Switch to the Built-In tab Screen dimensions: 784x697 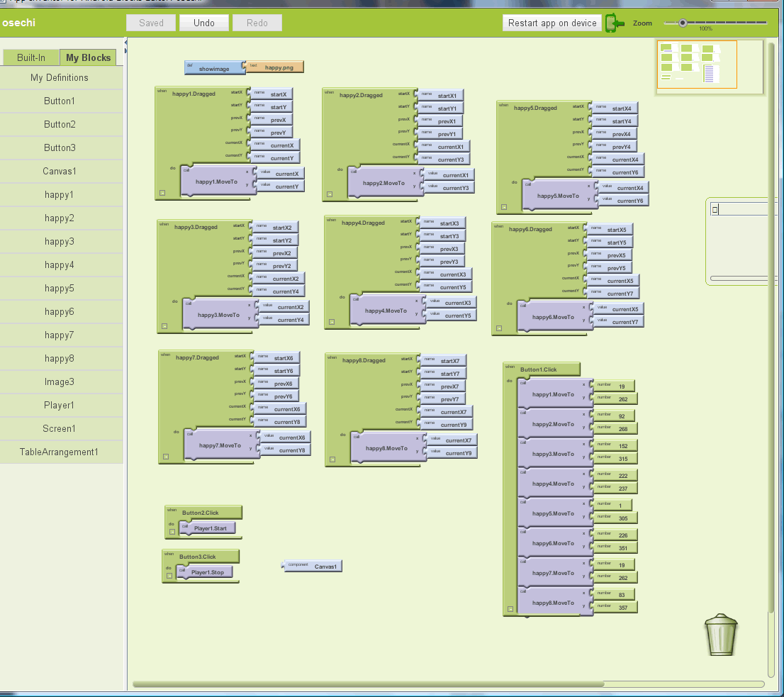click(31, 57)
